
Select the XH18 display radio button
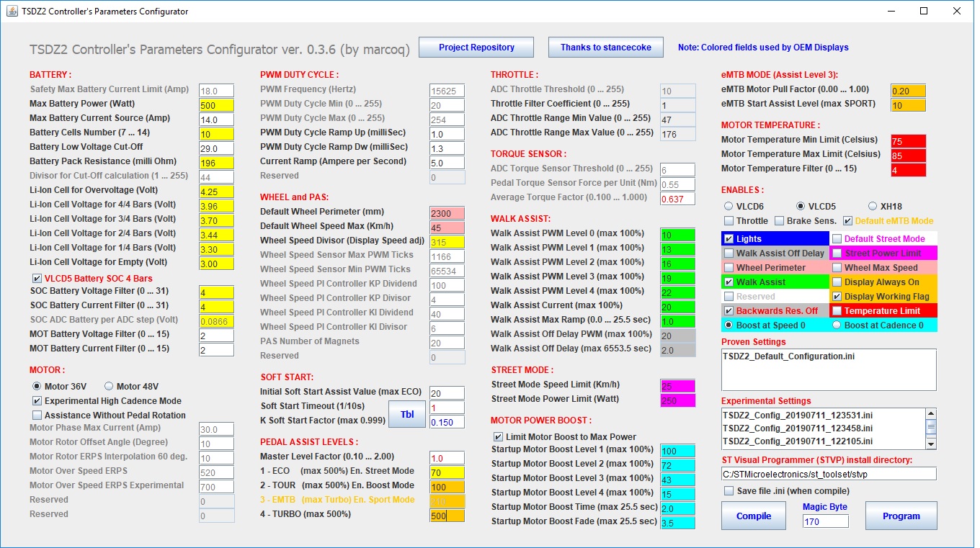[873, 206]
